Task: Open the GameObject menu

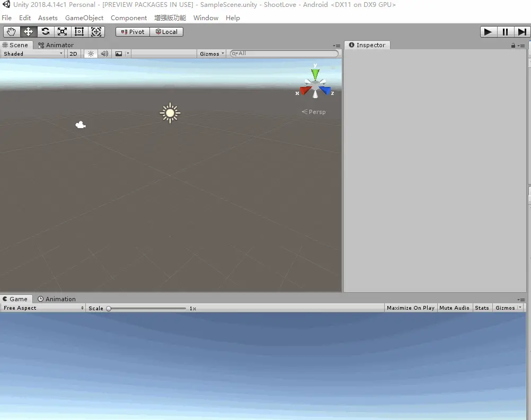Action: (x=84, y=17)
